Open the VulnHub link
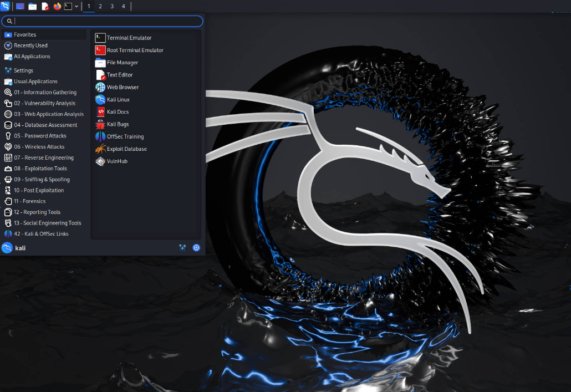 point(116,161)
